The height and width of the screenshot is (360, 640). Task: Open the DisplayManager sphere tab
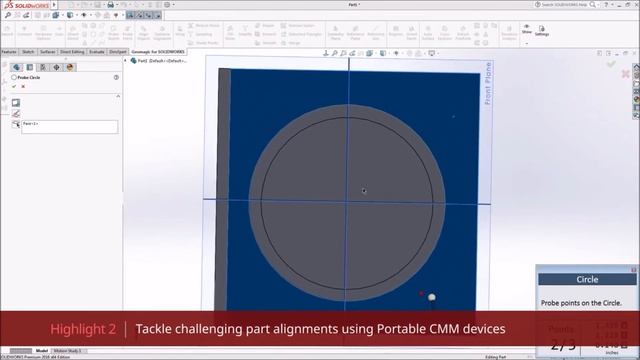70,67
